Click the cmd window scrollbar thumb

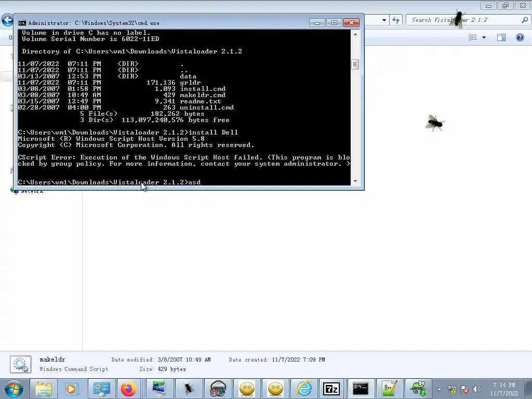point(355,64)
